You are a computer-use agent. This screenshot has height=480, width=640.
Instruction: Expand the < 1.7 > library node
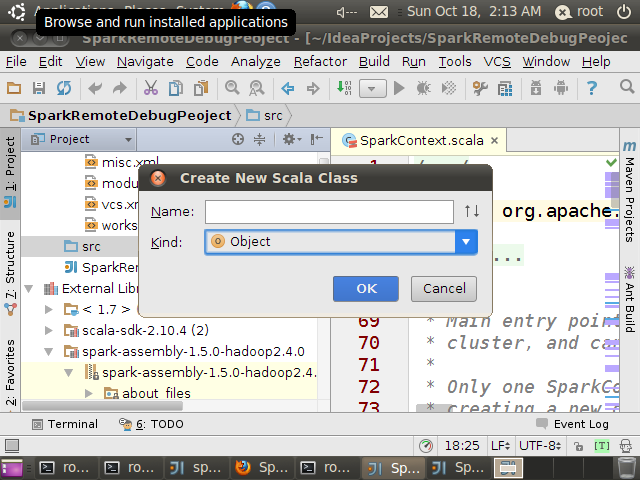(49, 309)
